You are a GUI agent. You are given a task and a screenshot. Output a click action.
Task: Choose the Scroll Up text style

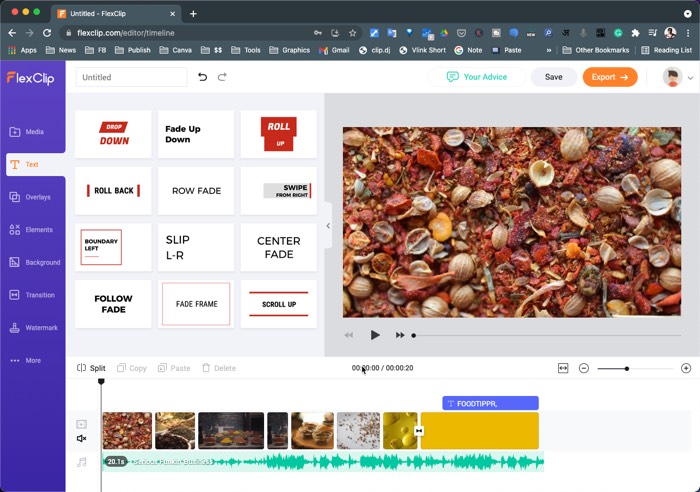click(x=279, y=304)
